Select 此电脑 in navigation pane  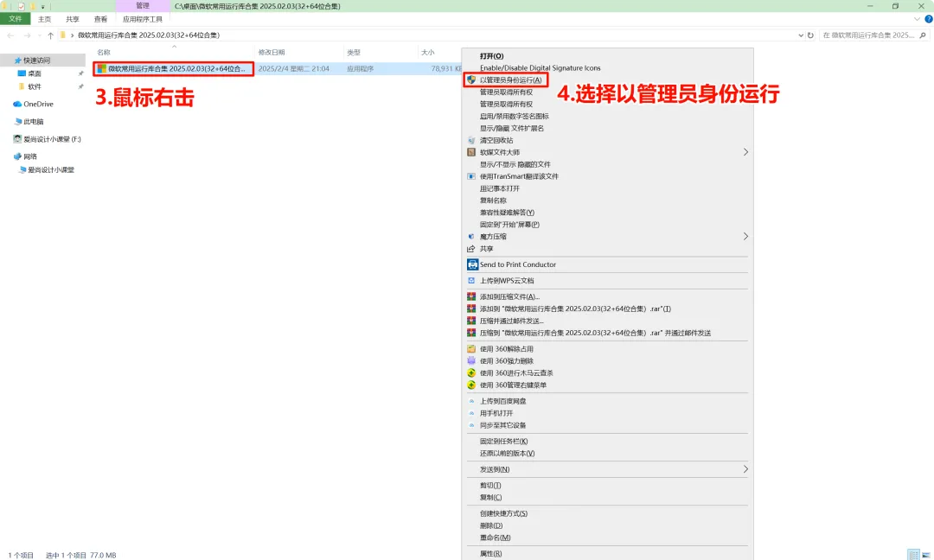click(34, 122)
